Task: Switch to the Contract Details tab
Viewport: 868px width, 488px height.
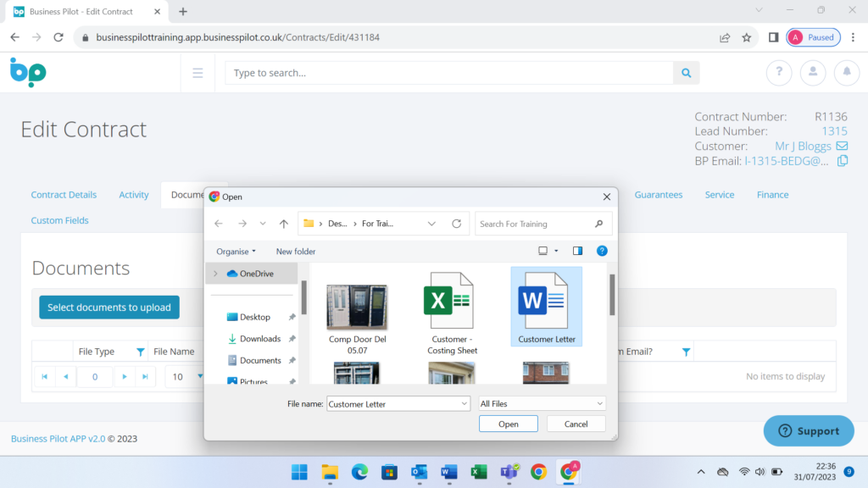Action: coord(64,195)
